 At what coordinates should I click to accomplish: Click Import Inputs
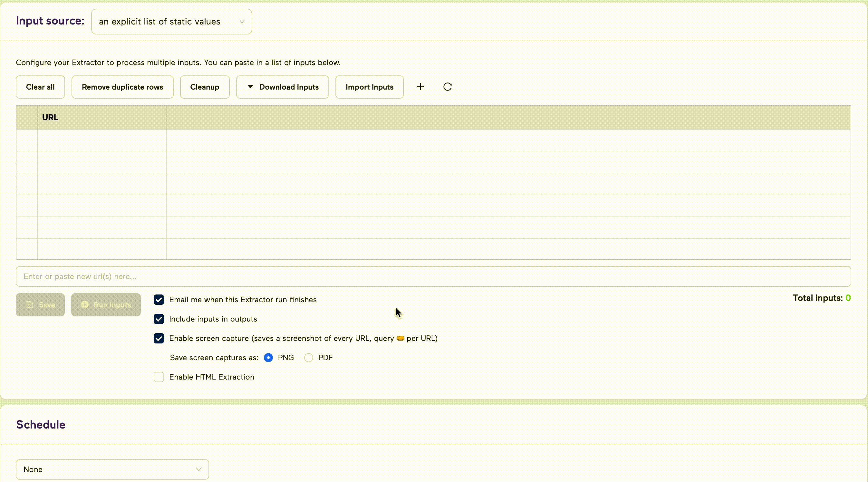[x=369, y=87]
